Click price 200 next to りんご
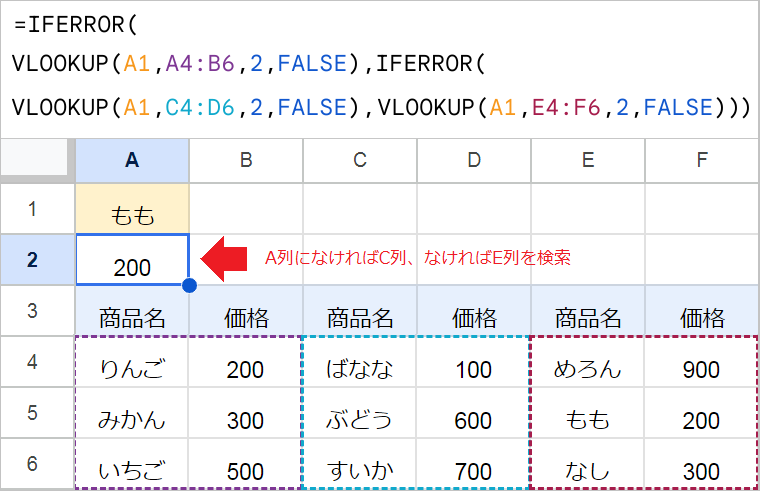The height and width of the screenshot is (493, 760). [x=246, y=362]
